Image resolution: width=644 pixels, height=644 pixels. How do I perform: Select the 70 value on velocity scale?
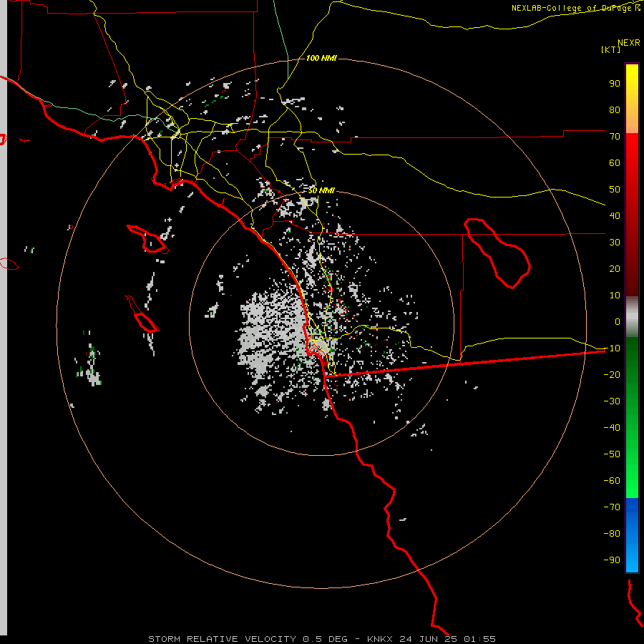click(x=615, y=137)
